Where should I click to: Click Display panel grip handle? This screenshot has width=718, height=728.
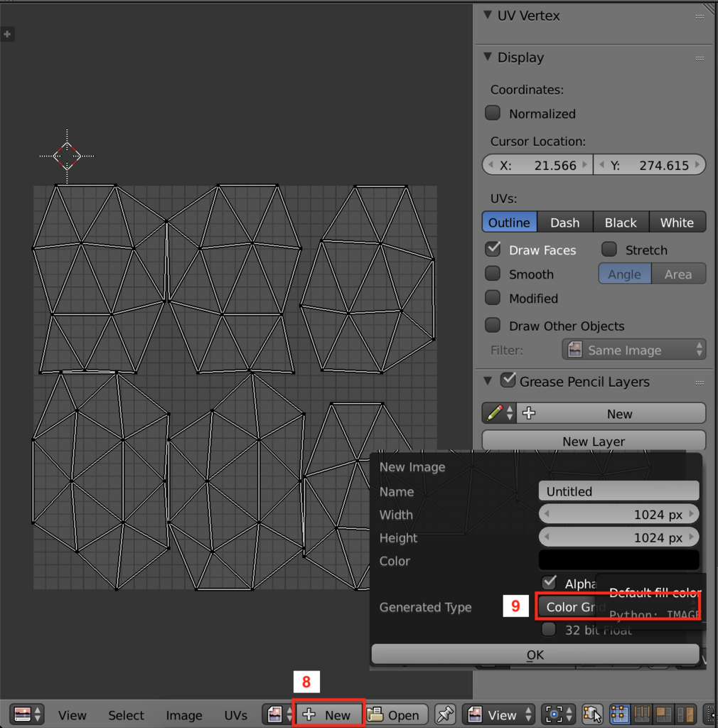click(x=700, y=58)
